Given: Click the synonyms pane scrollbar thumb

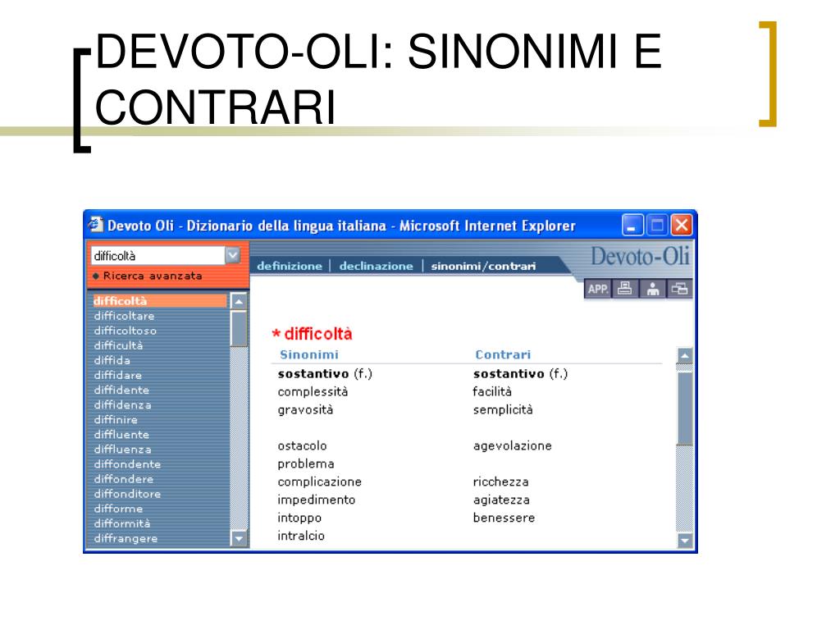Looking at the screenshot, I should click(x=685, y=409).
